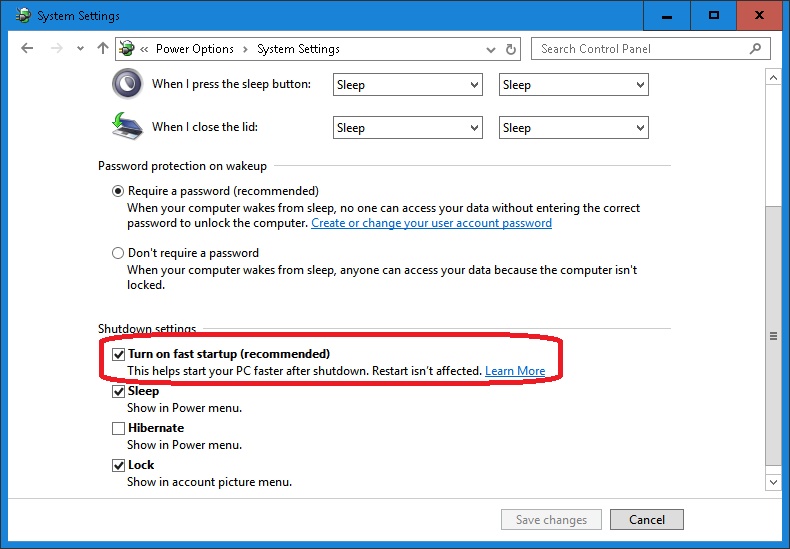Viewport: 790px width, 549px height.
Task: Expand the address bar history dropdown
Action: coord(490,49)
